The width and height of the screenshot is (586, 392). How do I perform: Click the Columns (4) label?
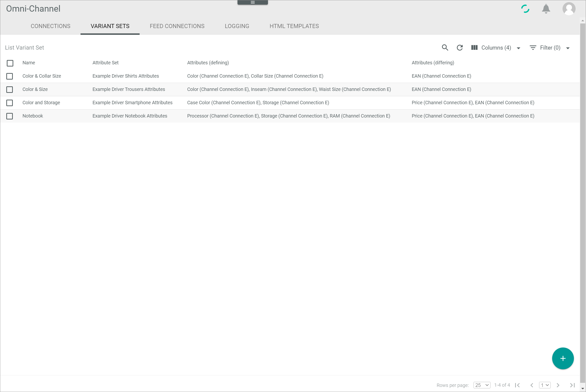point(496,47)
